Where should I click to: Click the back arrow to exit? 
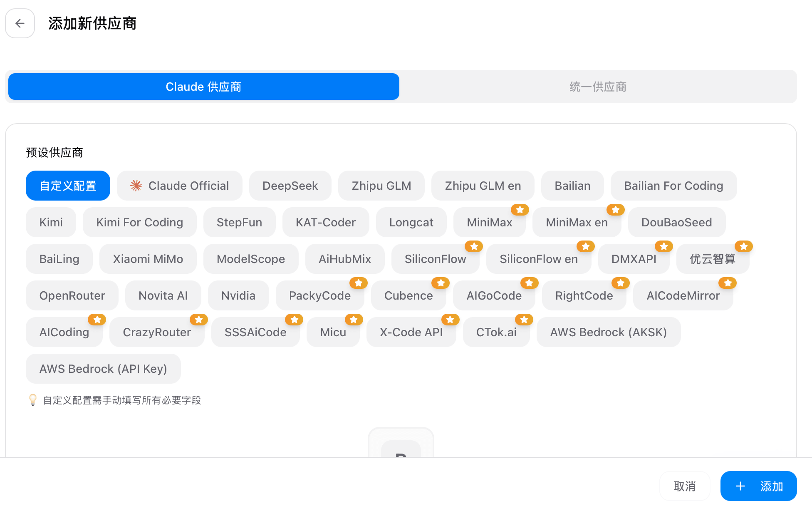coord(20,23)
